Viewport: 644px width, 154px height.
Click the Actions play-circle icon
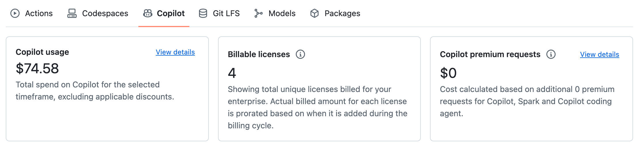(15, 13)
